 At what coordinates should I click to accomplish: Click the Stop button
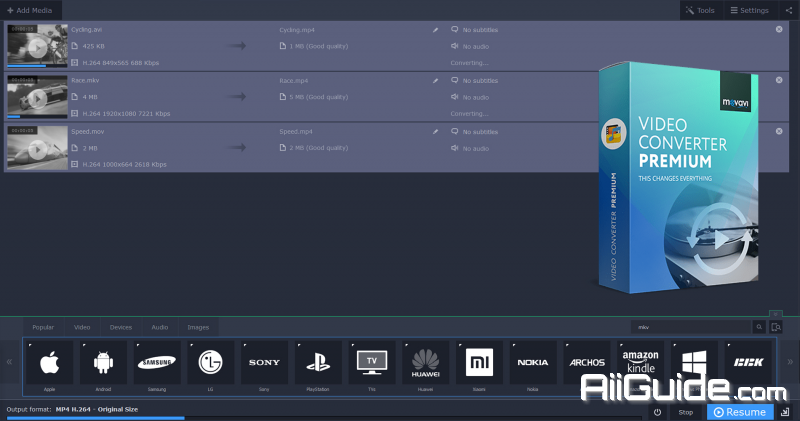(x=686, y=412)
